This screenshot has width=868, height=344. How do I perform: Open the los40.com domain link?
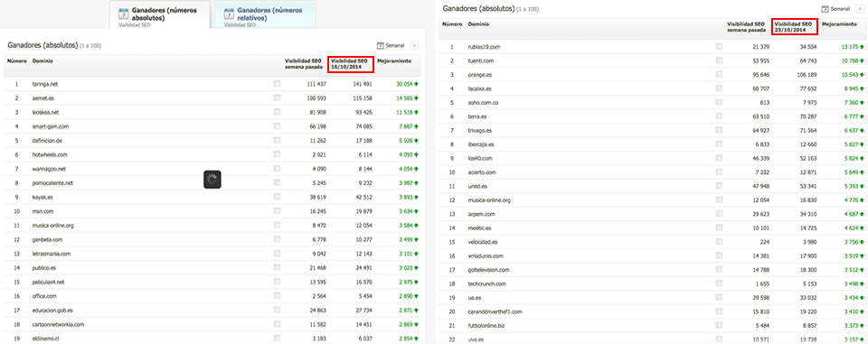click(x=479, y=159)
